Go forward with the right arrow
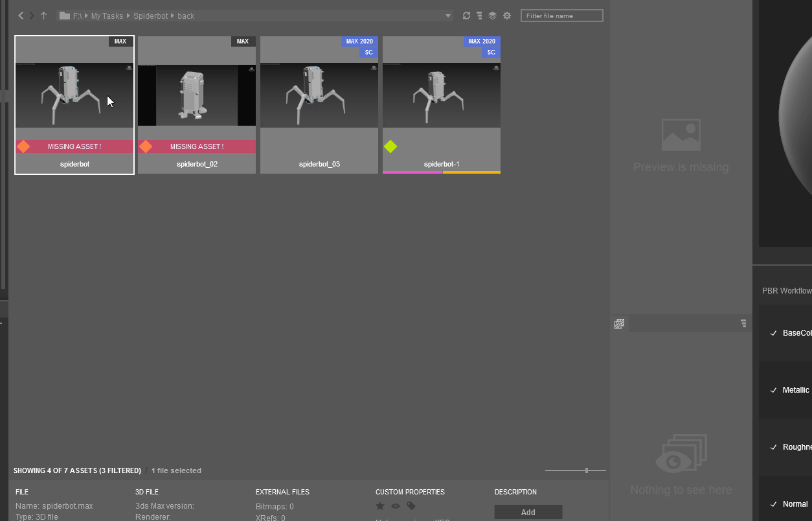812x521 pixels. 32,16
